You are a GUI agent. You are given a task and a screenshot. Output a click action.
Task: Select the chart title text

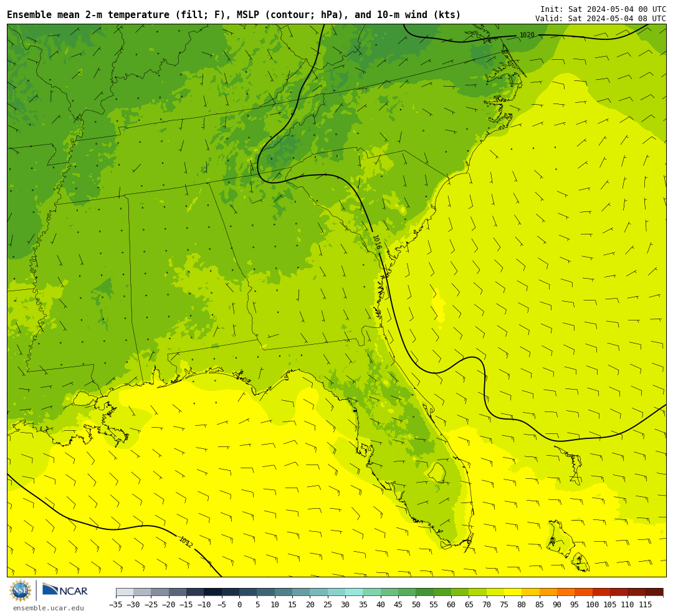pos(234,14)
